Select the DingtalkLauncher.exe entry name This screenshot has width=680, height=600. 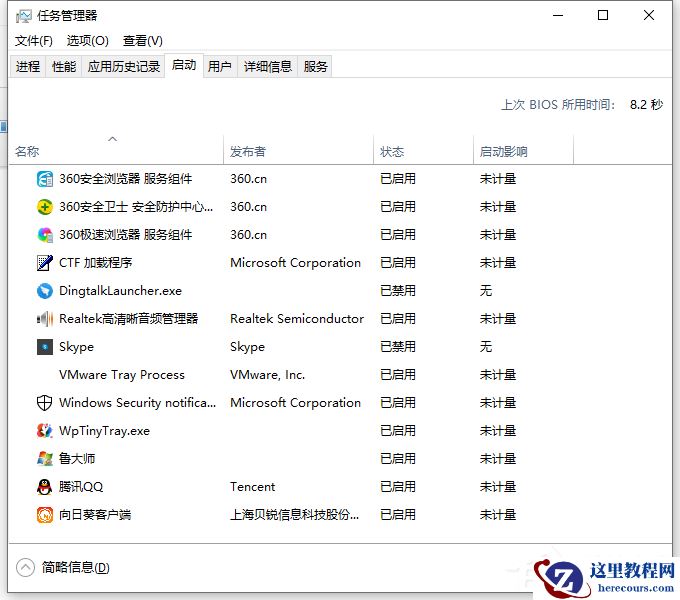point(121,291)
